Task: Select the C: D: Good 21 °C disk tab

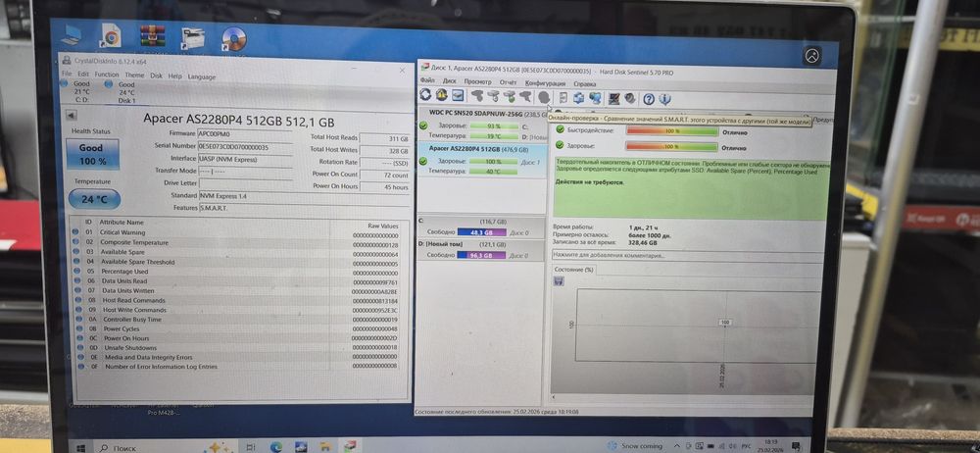Action: coord(76,91)
